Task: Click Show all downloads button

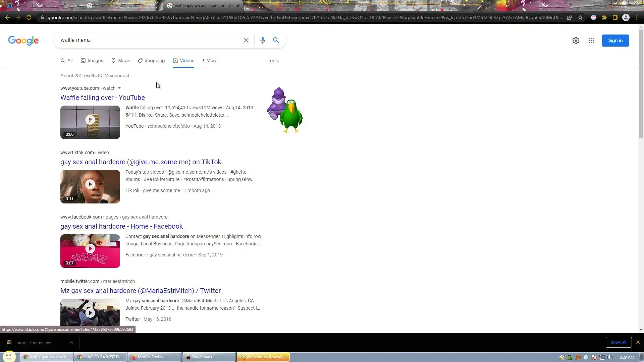Action: pyautogui.click(x=618, y=342)
